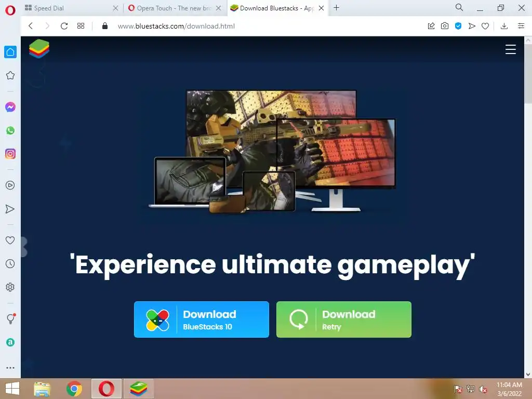Open the ad blocker shield icon

pyautogui.click(x=458, y=26)
